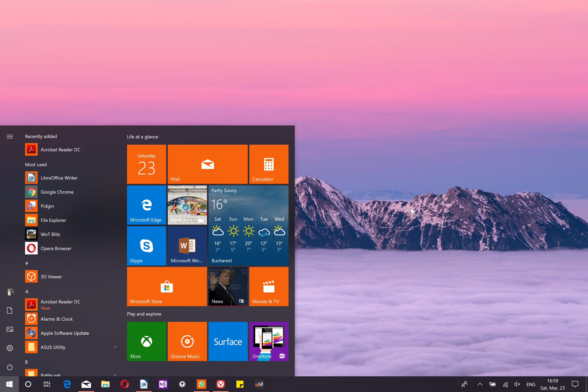This screenshot has height=392, width=588.
Task: Open Pictures from Start sidebar
Action: point(10,329)
